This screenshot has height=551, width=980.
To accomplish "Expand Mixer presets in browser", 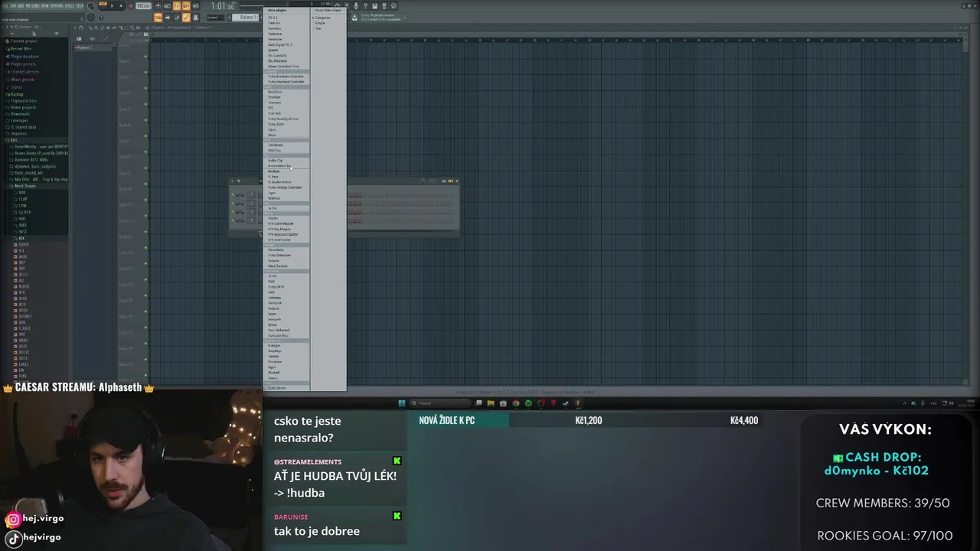I will [21, 80].
